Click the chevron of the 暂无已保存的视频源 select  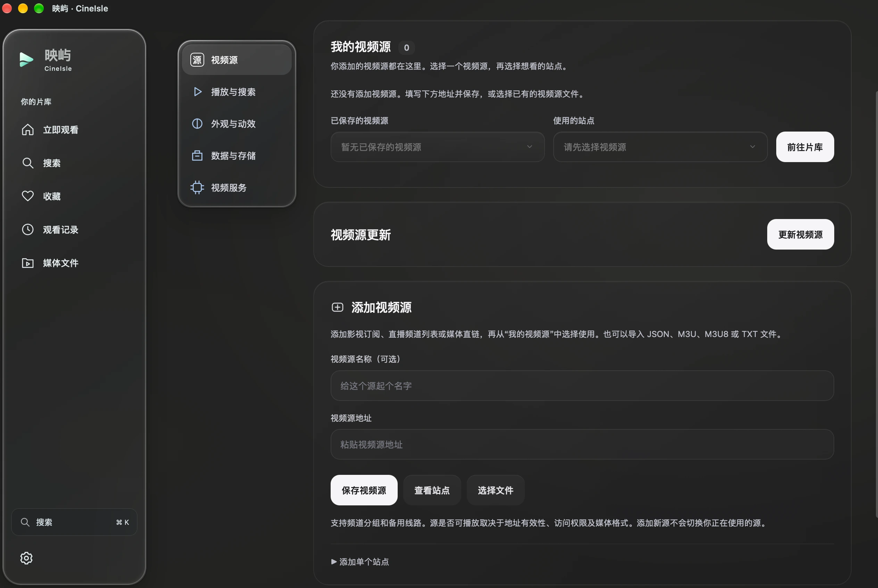pyautogui.click(x=530, y=146)
